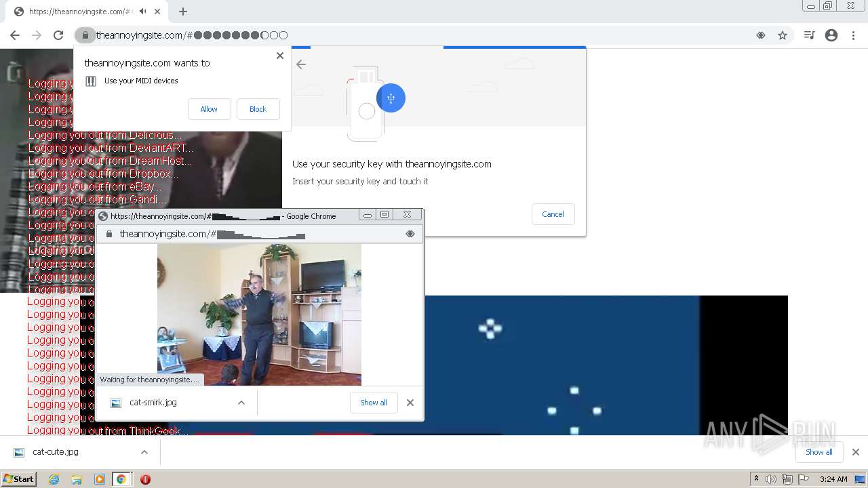Click the action center flag icon
The height and width of the screenshot is (488, 868).
point(804,479)
